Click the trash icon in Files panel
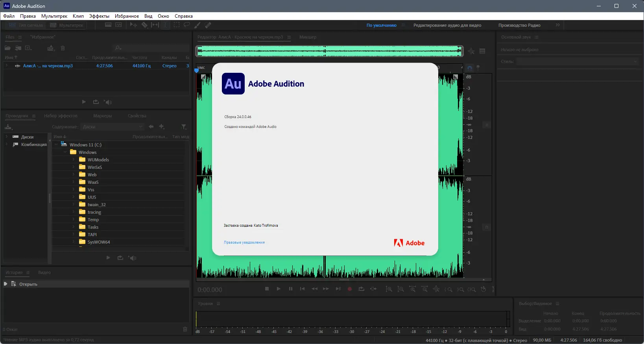Screen dimensions: 644x344 pos(63,48)
